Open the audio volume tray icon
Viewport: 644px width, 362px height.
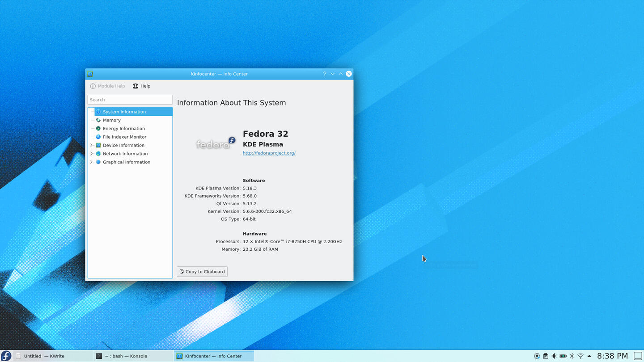(x=554, y=356)
